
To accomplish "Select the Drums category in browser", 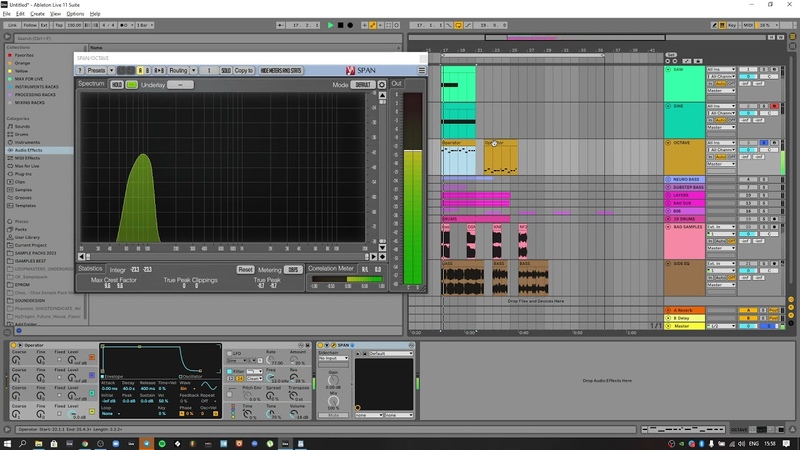I will (21, 134).
